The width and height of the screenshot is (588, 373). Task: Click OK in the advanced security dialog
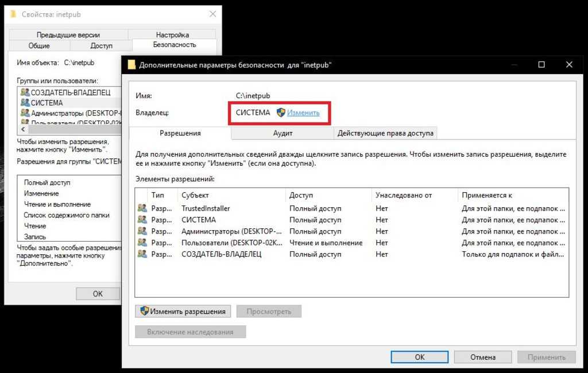click(419, 357)
